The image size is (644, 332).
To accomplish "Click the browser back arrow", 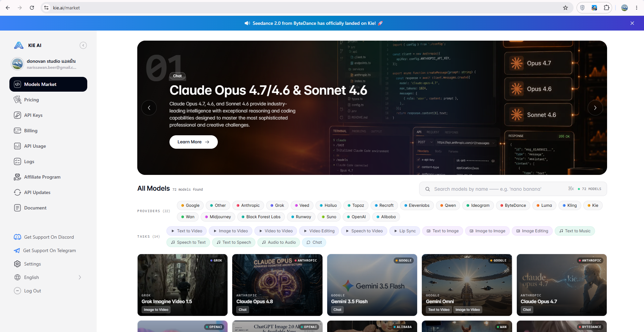I will (x=8, y=8).
